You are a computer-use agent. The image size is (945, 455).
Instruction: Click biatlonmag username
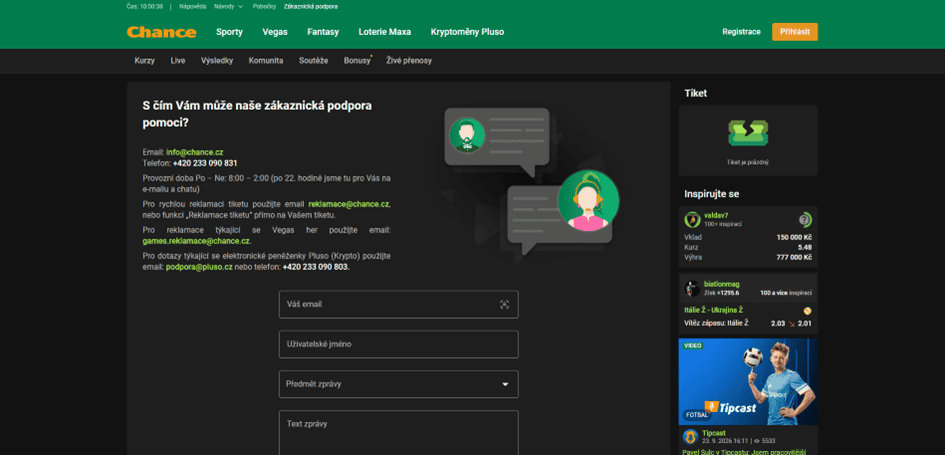pos(721,284)
